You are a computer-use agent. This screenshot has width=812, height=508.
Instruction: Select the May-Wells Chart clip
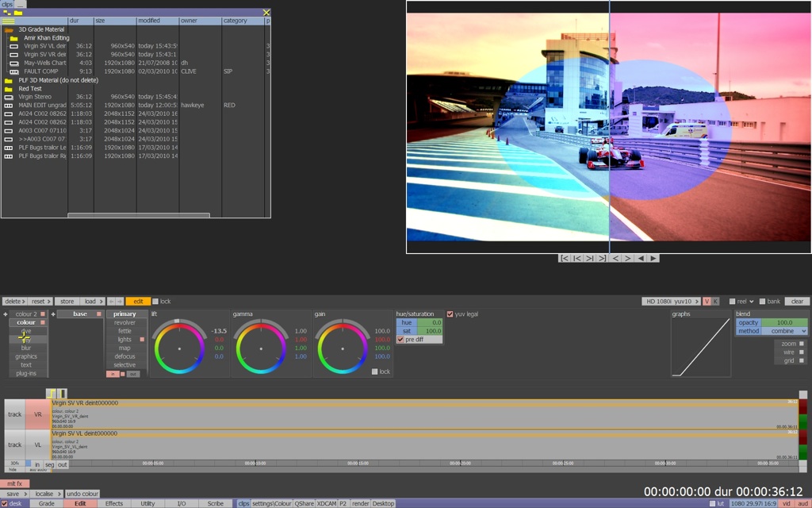pyautogui.click(x=44, y=63)
